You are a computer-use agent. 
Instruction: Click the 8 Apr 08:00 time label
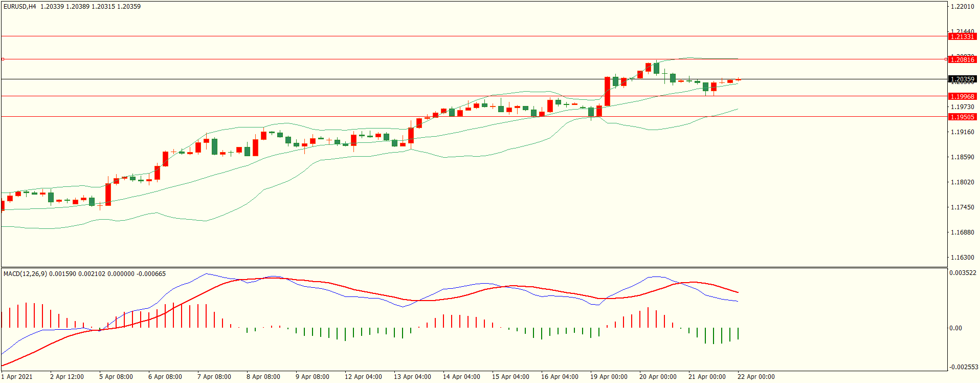tap(263, 377)
